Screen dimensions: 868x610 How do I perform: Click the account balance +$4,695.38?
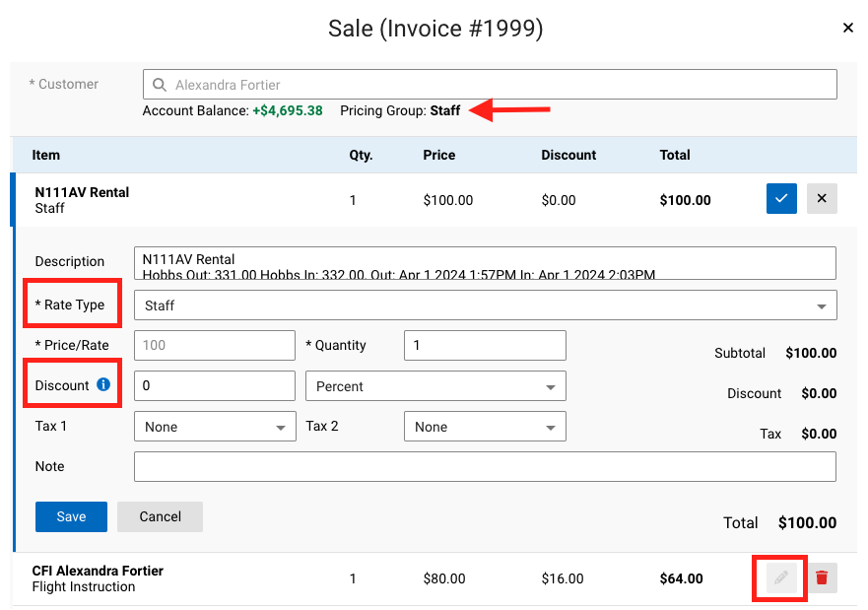[288, 110]
